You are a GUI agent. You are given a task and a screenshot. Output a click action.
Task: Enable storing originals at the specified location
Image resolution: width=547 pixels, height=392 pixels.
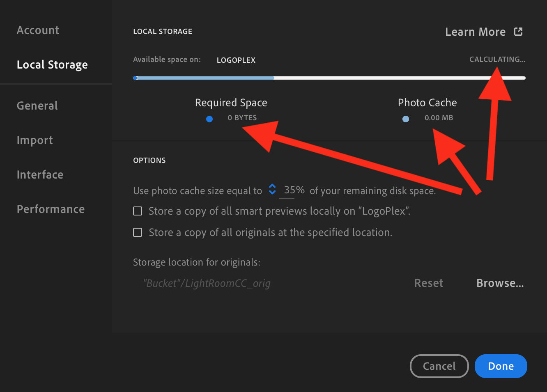point(138,232)
